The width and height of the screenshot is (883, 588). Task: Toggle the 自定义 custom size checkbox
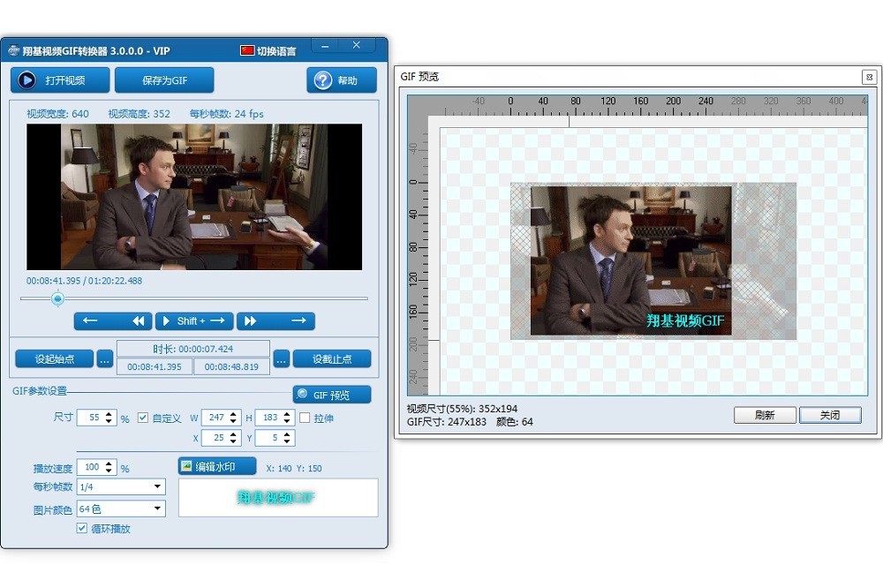143,418
